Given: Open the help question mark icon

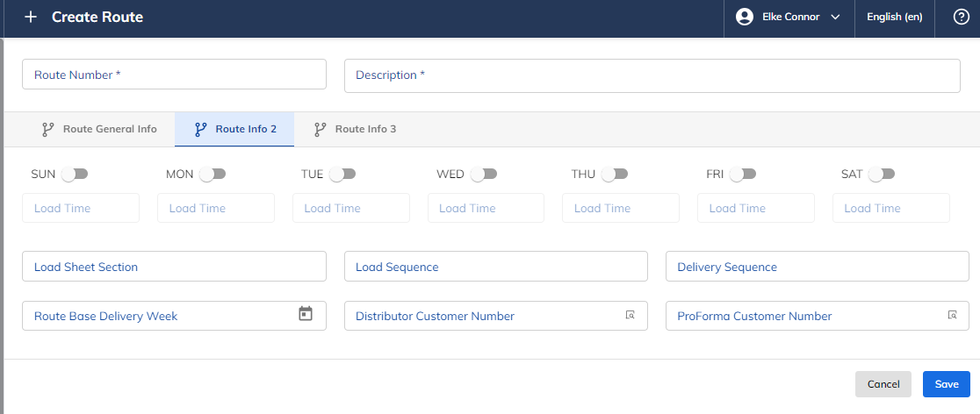Looking at the screenshot, I should click(x=961, y=17).
